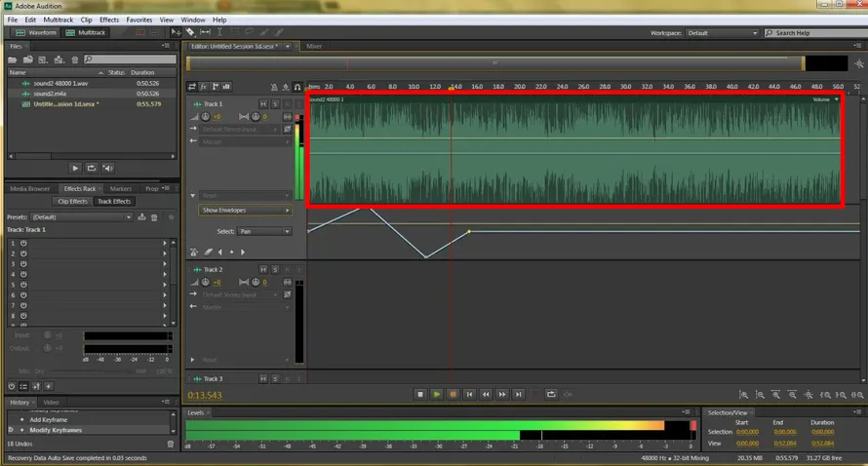Click Import File icon in Files panel

[x=27, y=59]
